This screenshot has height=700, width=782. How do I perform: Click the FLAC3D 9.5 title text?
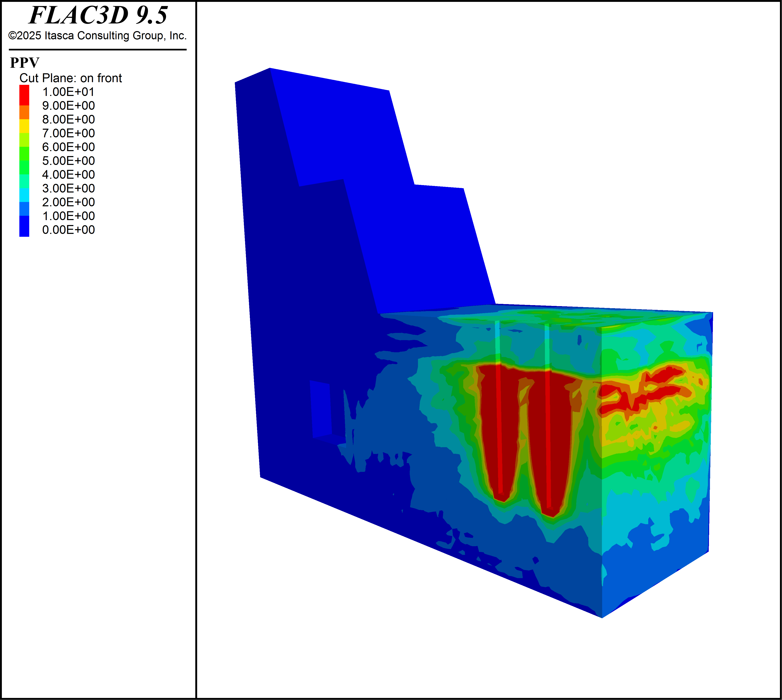pos(98,15)
